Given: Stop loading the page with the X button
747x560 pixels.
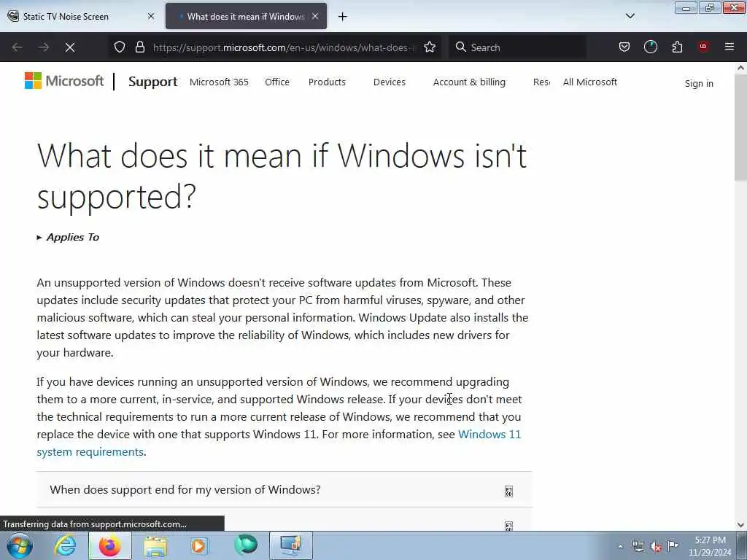Looking at the screenshot, I should (x=70, y=47).
